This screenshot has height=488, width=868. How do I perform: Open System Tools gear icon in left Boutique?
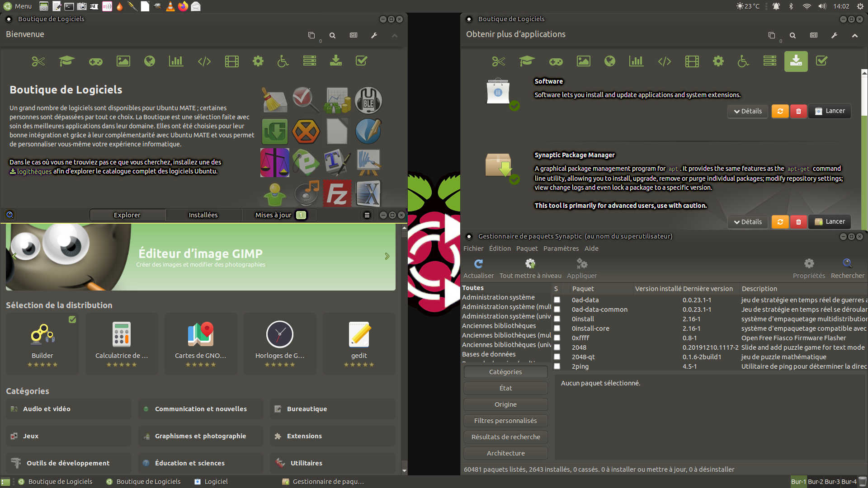pos(258,61)
